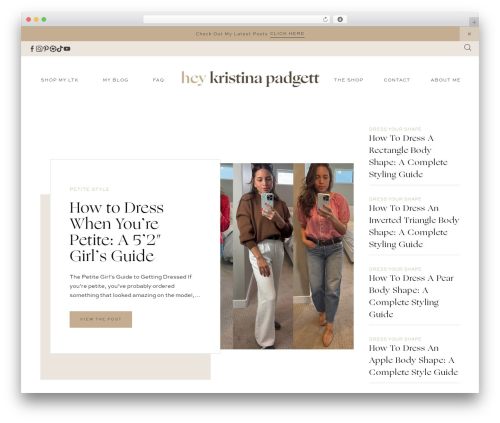Open the YouTube social icon
This screenshot has height=423, width=500.
pyautogui.click(x=67, y=49)
